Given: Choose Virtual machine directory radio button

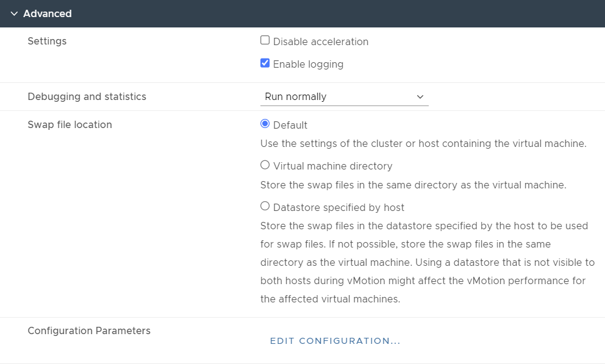Looking at the screenshot, I should coord(265,165).
